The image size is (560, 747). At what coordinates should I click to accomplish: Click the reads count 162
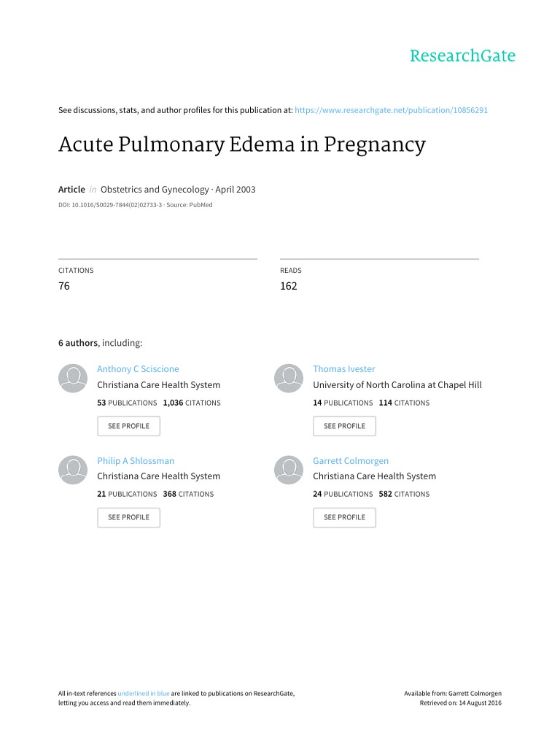click(288, 286)
